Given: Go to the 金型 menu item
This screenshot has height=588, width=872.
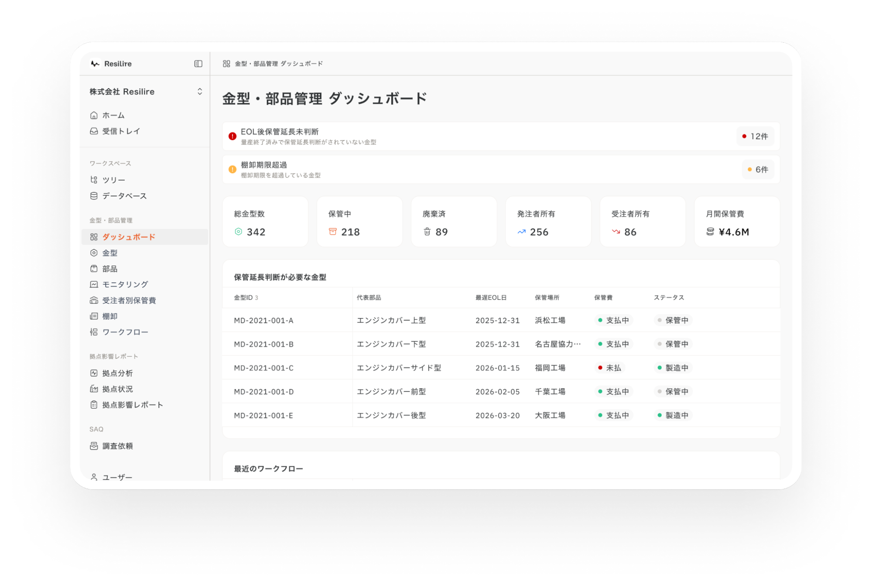Looking at the screenshot, I should [109, 253].
